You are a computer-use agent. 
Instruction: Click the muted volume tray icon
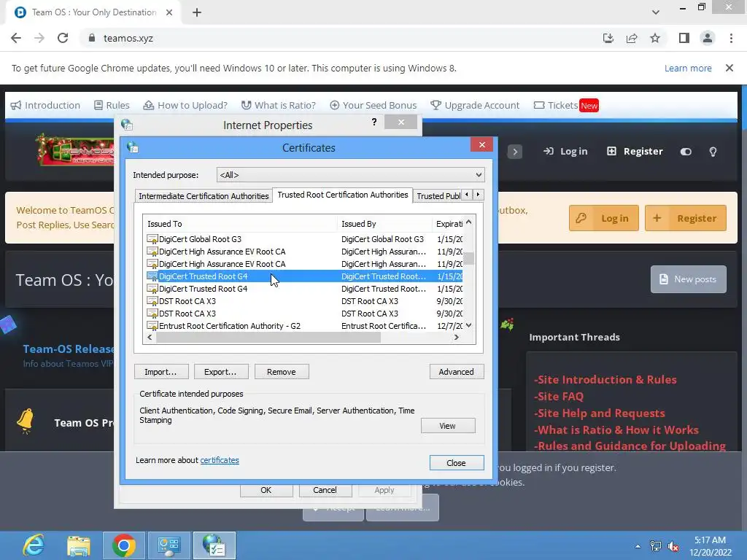[x=673, y=547]
